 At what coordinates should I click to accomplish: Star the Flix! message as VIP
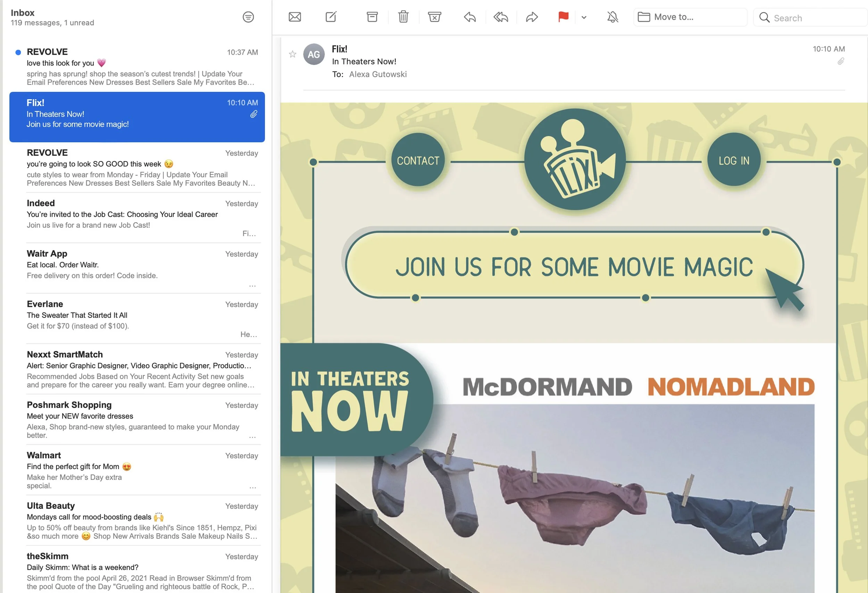click(292, 55)
